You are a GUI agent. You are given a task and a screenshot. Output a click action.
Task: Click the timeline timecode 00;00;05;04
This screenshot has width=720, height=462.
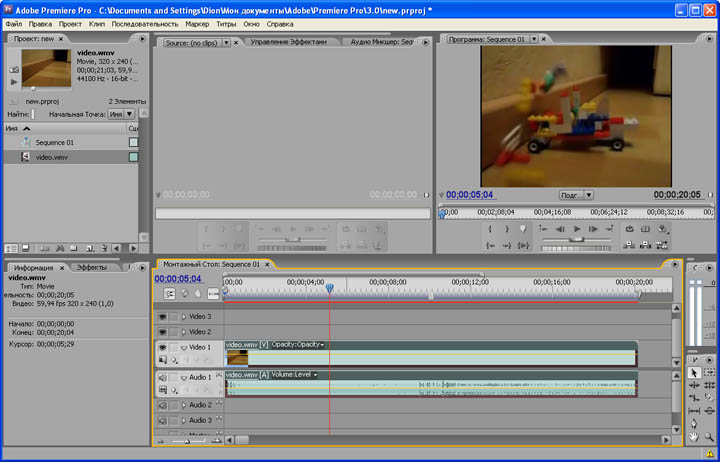pyautogui.click(x=178, y=279)
